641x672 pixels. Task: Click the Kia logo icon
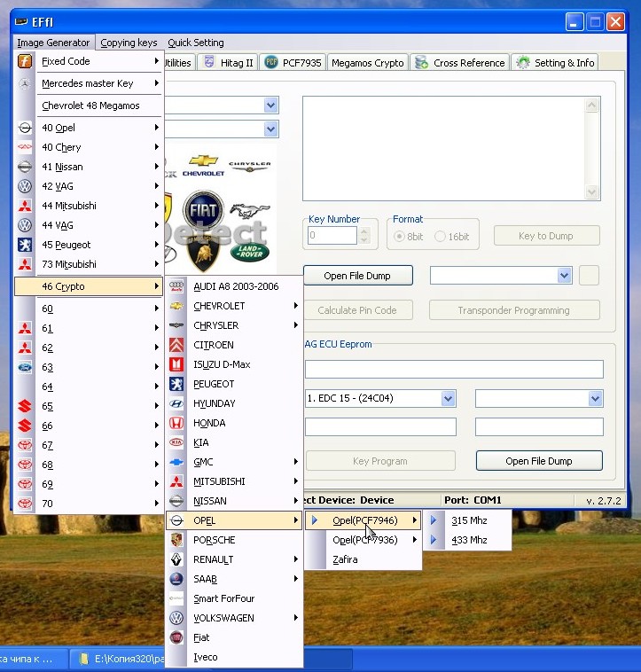(176, 442)
